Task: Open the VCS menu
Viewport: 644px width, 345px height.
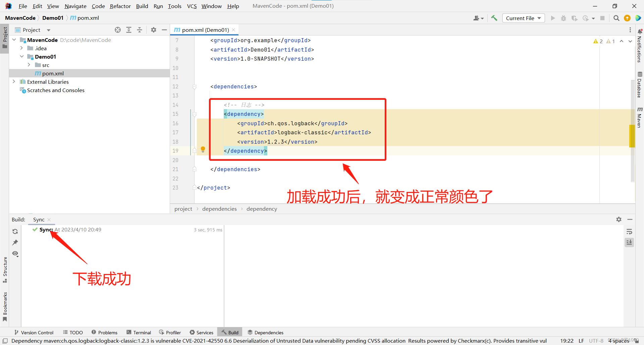Action: coord(192,6)
